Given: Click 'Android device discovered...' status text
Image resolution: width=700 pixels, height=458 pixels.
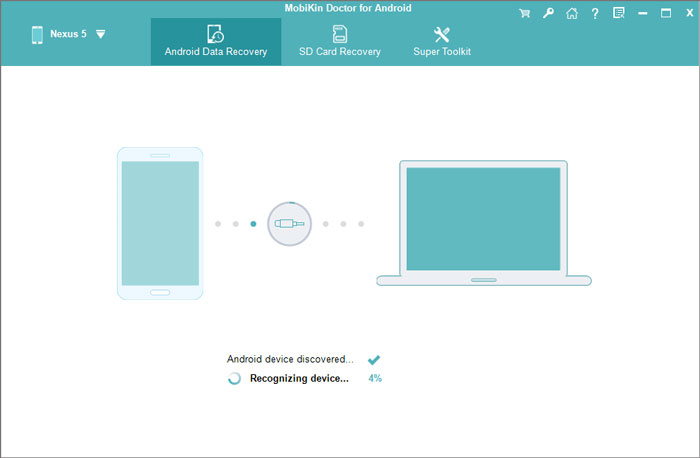Looking at the screenshot, I should tap(290, 359).
